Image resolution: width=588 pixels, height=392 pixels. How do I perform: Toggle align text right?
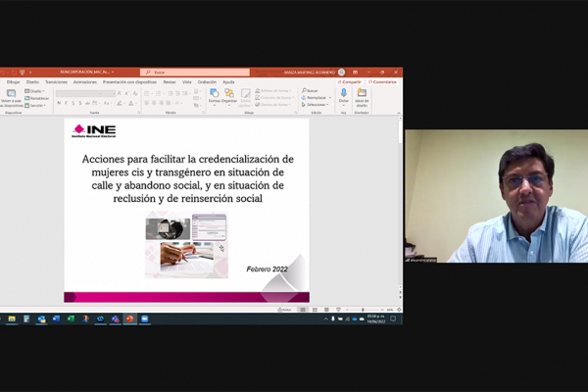pyautogui.click(x=161, y=103)
